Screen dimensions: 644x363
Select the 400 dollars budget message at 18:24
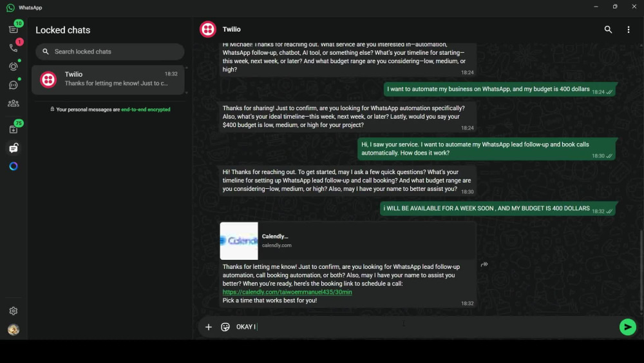click(500, 89)
